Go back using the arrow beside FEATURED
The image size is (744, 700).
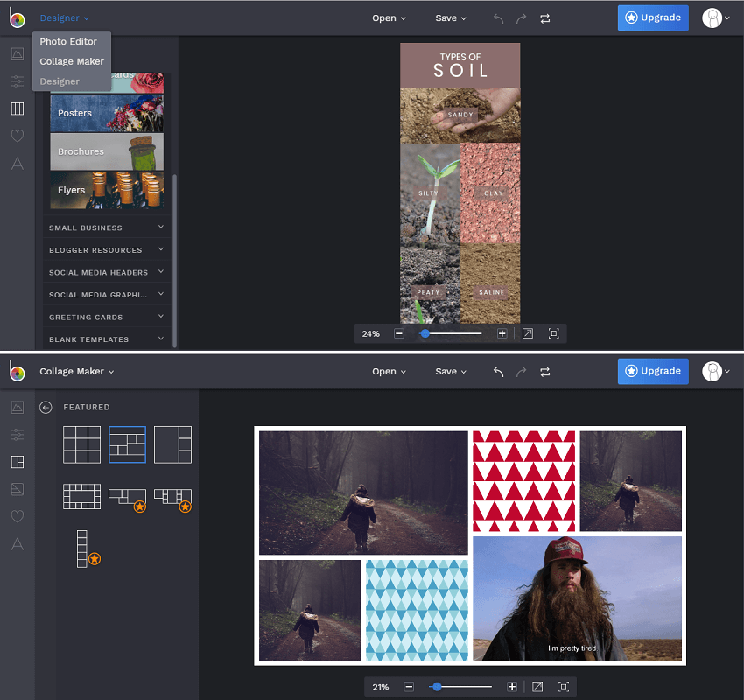click(x=46, y=408)
